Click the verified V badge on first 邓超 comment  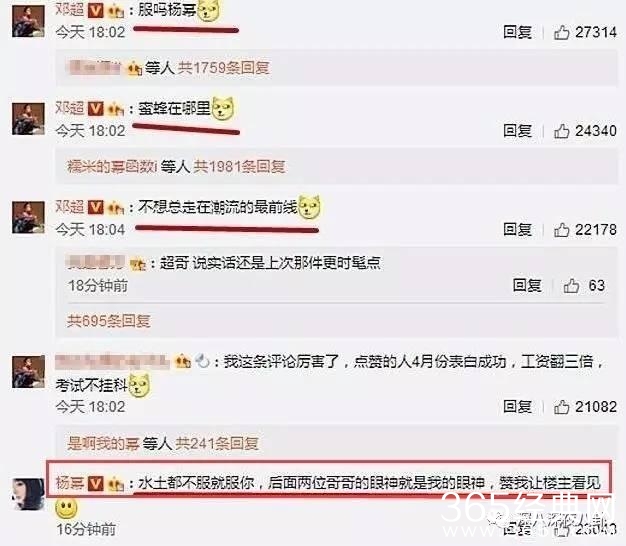[x=95, y=10]
